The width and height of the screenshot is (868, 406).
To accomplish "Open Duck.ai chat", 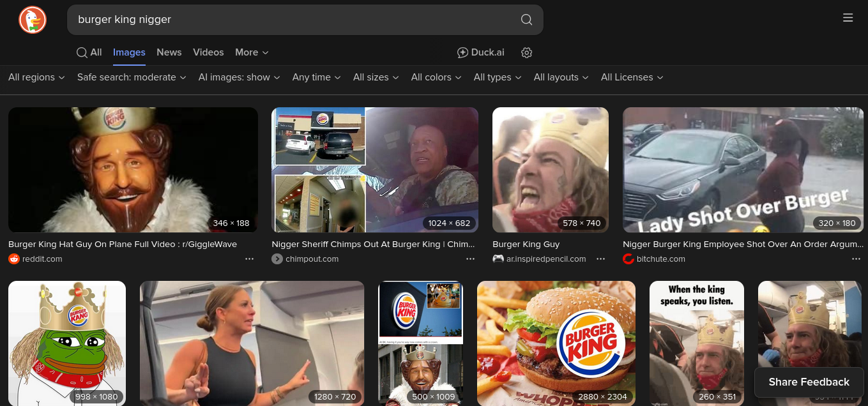I will pyautogui.click(x=481, y=52).
